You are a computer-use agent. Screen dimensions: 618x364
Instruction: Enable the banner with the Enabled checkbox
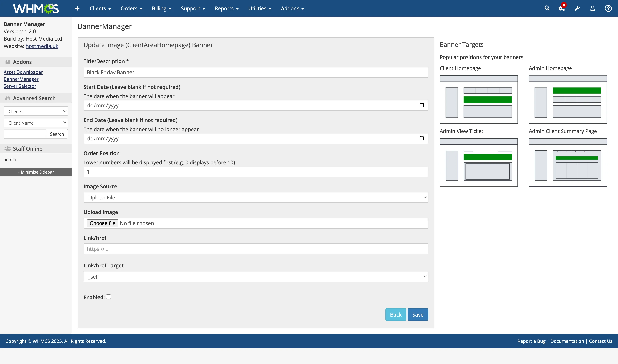[109, 297]
